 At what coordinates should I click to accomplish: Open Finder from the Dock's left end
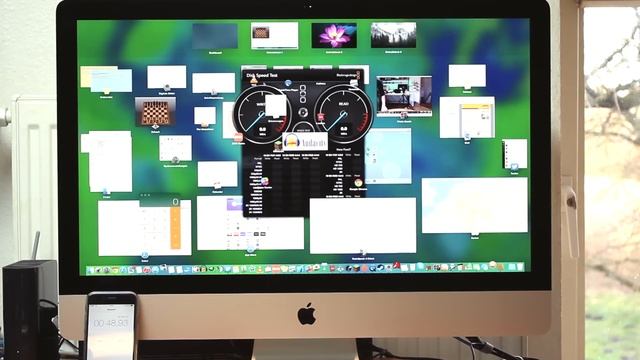pos(91,270)
